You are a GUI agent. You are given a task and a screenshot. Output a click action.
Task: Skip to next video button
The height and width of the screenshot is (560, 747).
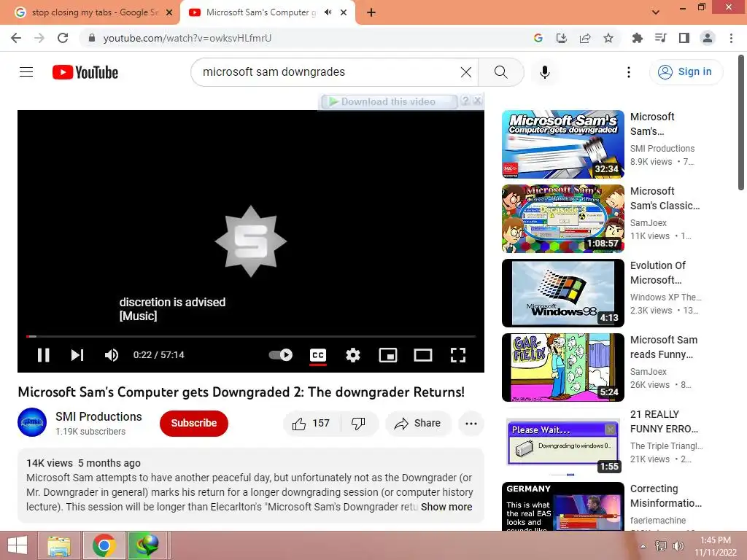point(77,355)
